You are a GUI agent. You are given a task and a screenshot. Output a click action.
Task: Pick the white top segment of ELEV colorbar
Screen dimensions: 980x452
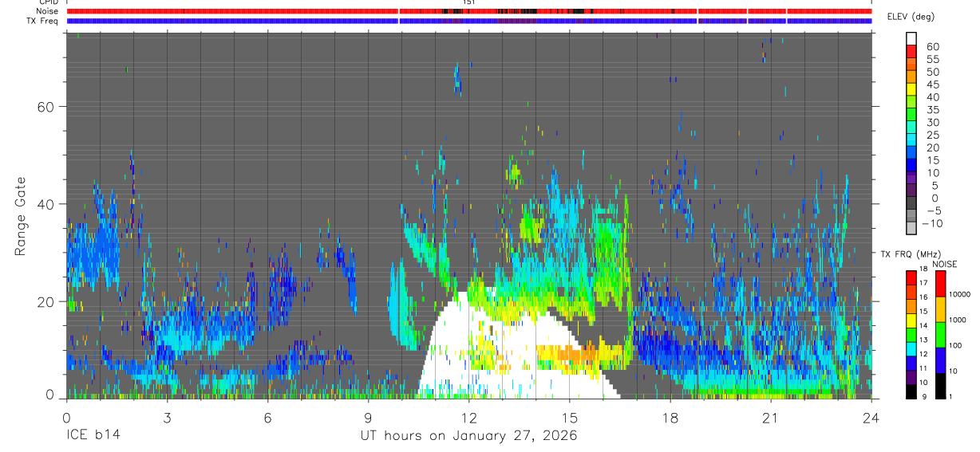[911, 40]
